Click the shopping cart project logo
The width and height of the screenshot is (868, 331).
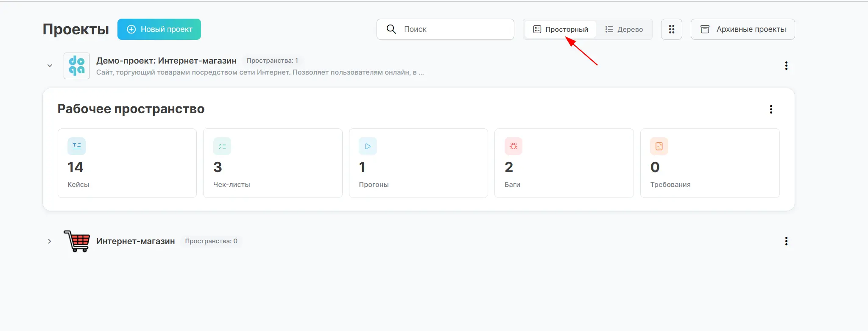(77, 241)
